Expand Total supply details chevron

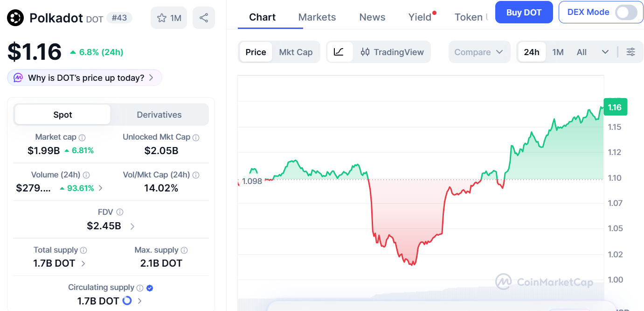point(83,263)
